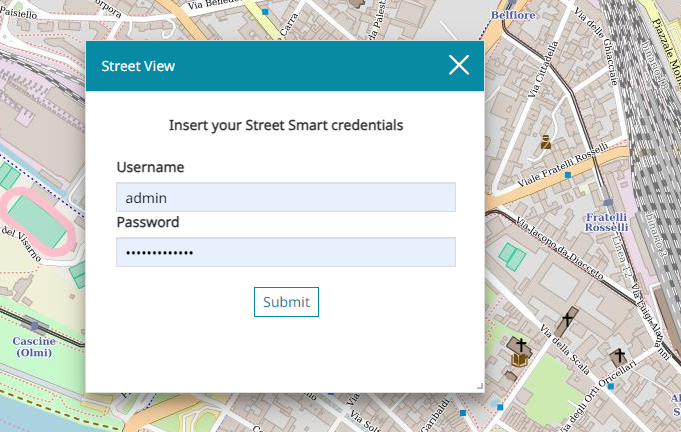The height and width of the screenshot is (432, 681).
Task: Click the Fratelli Rosselli tram stop icon
Action: coord(608,201)
